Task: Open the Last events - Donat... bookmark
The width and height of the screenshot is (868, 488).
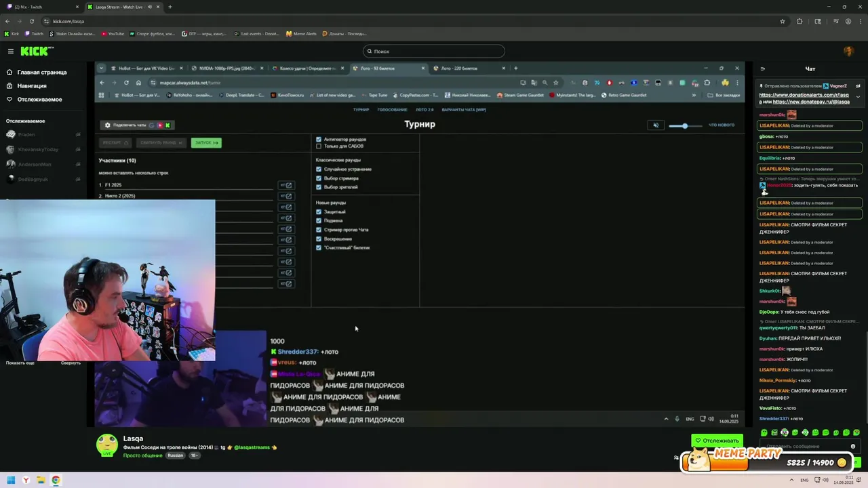Action: pos(256,33)
